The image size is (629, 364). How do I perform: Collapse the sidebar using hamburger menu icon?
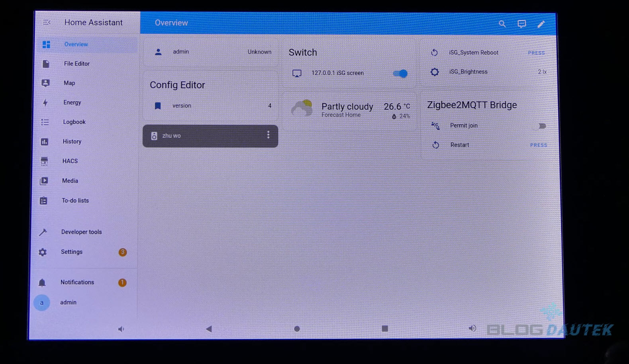(x=47, y=22)
